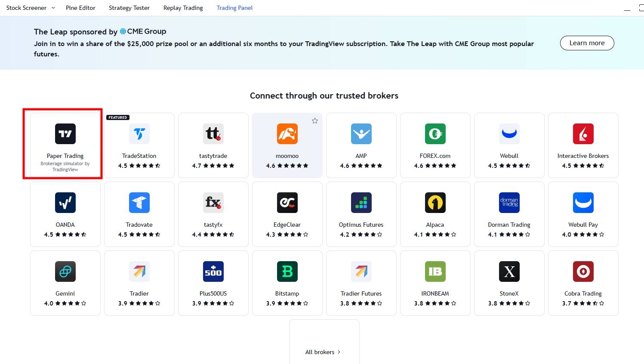Switch to the Pine Editor tab
Screen dimensions: 644x364
click(80, 8)
